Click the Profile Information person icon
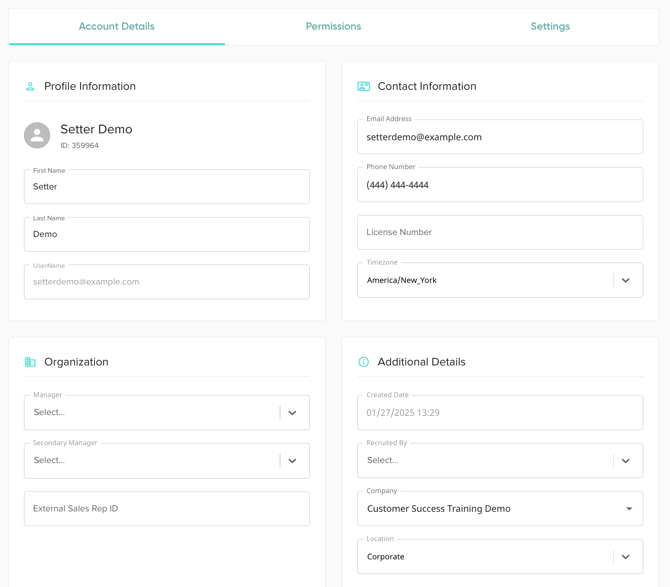The width and height of the screenshot is (670, 587). tap(30, 87)
